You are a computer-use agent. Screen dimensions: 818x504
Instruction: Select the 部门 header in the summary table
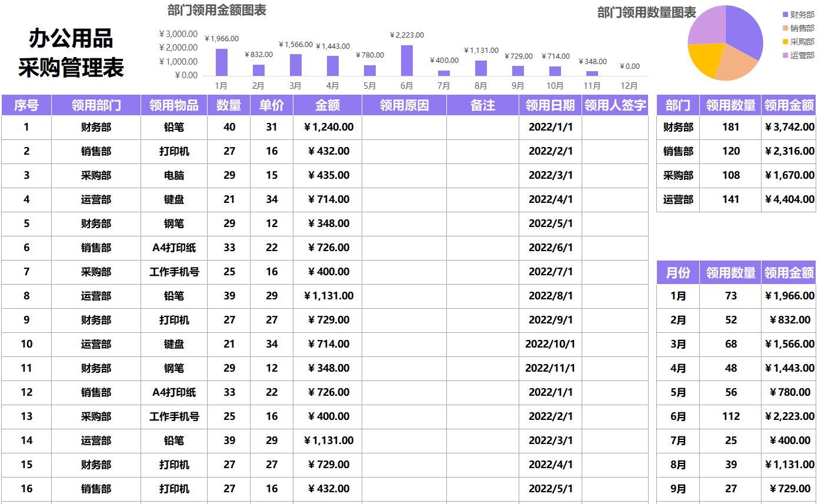point(678,105)
